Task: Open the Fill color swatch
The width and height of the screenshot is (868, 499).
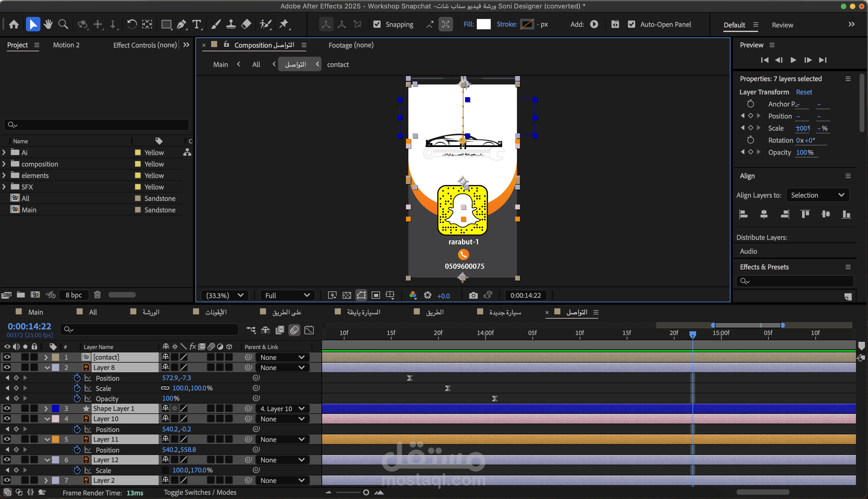Action: click(483, 24)
